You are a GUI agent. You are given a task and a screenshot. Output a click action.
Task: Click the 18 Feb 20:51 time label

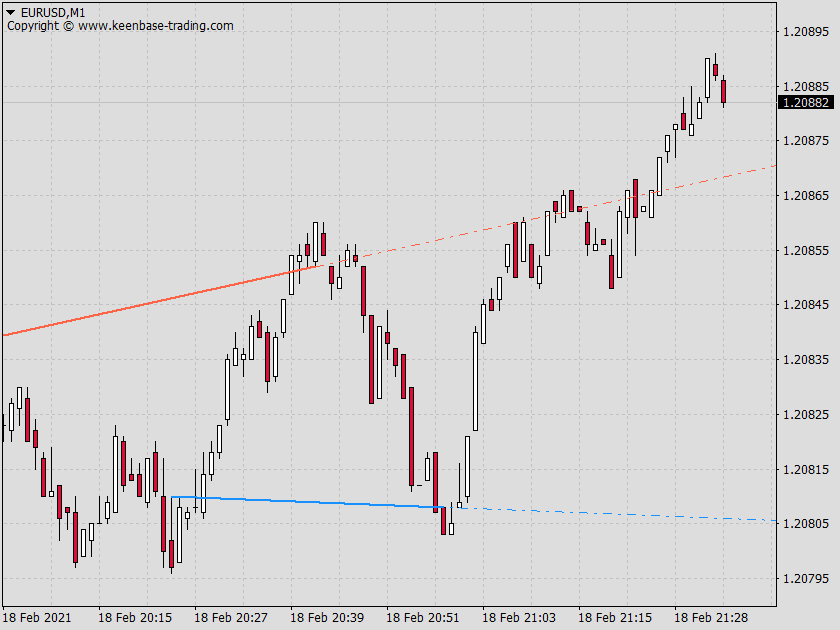pyautogui.click(x=423, y=618)
